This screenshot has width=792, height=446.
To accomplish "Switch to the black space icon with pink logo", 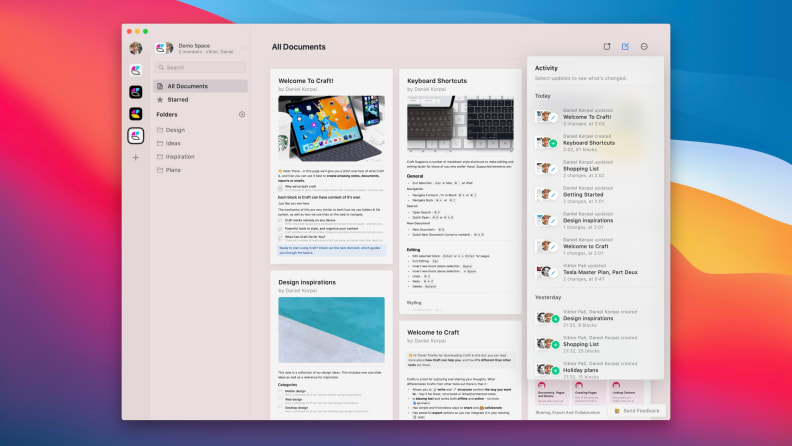I will (135, 92).
